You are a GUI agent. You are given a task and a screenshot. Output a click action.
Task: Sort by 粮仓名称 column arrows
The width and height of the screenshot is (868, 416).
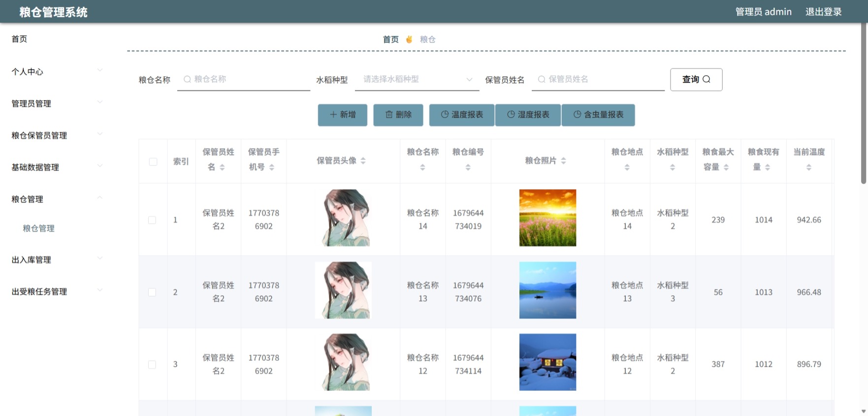[x=422, y=168]
